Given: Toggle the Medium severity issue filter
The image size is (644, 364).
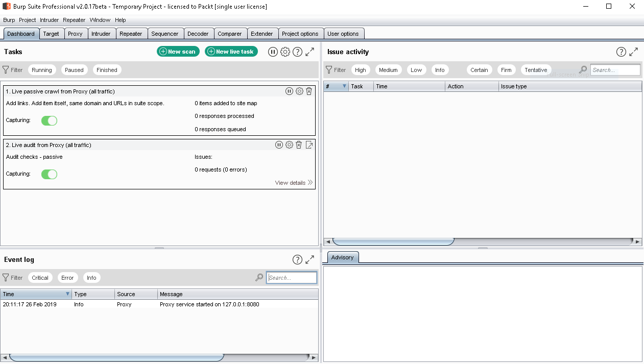Looking at the screenshot, I should tap(388, 70).
